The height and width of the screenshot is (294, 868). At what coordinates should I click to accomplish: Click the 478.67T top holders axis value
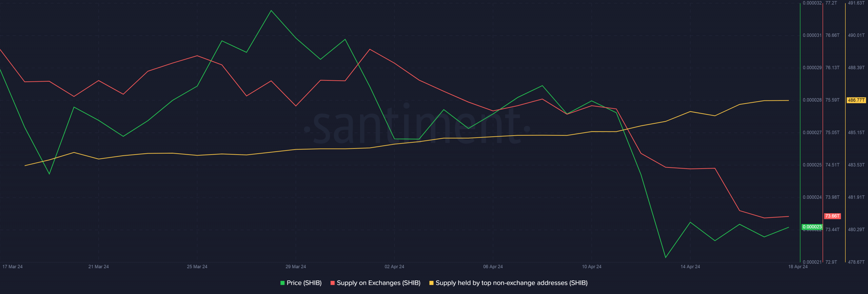point(856,262)
